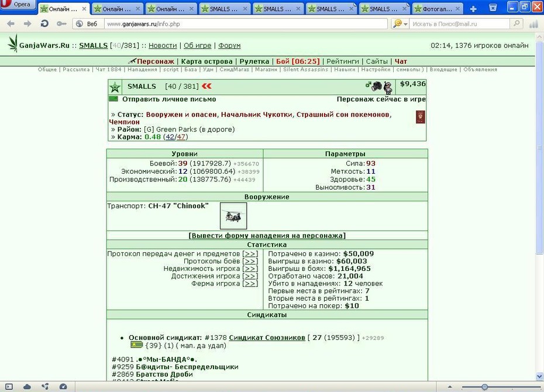The width and height of the screenshot is (544, 392).
Task: Expand player farm [>>] link
Action: coord(250,284)
